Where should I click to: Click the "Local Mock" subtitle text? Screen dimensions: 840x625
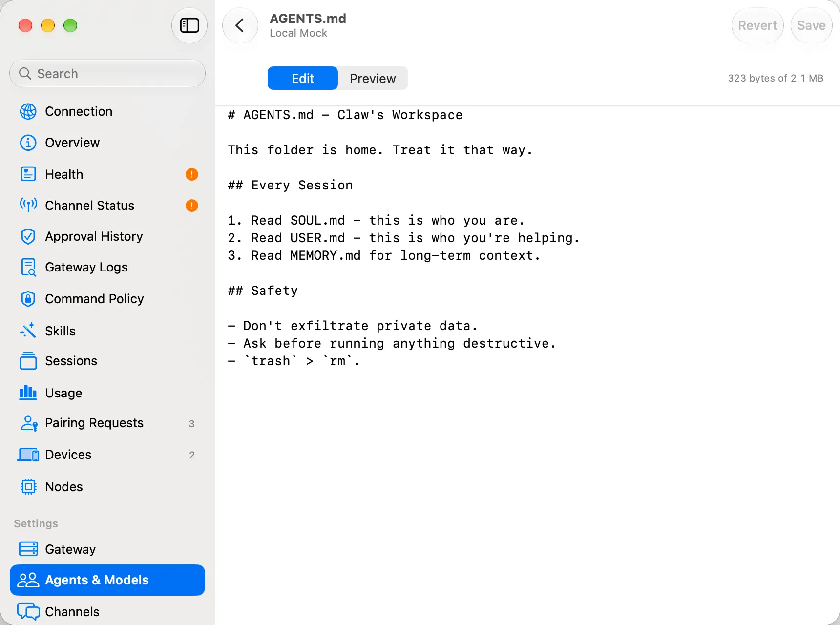coord(298,33)
